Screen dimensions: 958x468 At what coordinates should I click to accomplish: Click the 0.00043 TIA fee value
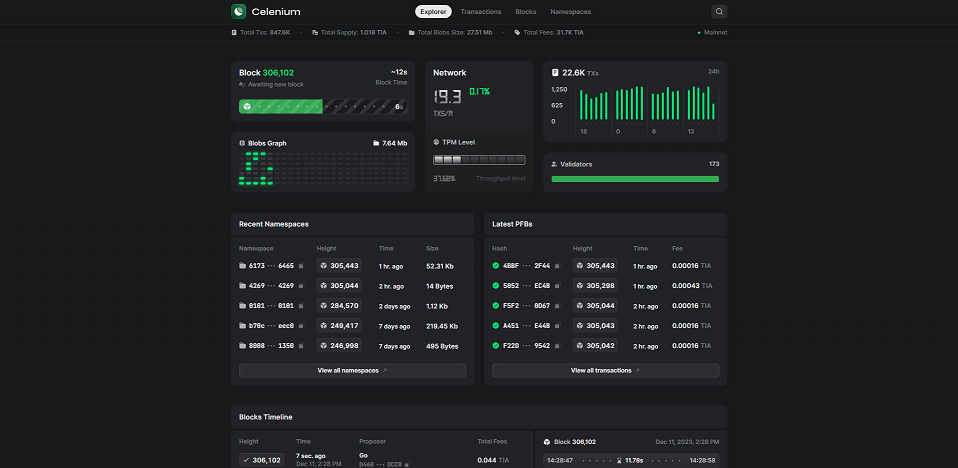click(x=692, y=286)
